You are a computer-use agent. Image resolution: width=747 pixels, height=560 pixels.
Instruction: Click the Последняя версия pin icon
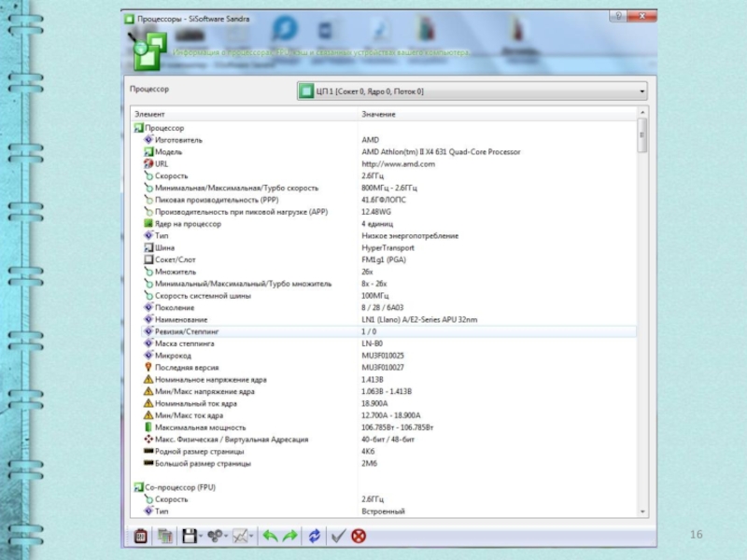148,367
